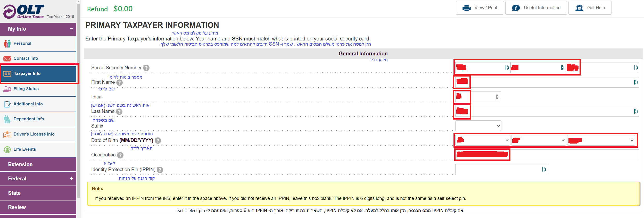This screenshot has width=644, height=218.
Task: Go to Additional Info page
Action: click(x=38, y=104)
